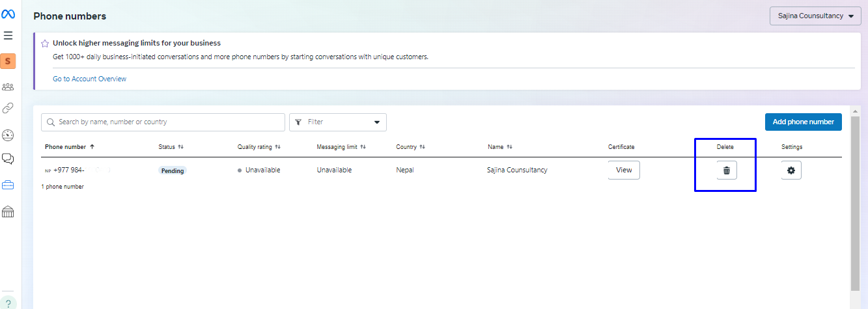This screenshot has width=868, height=309.
Task: Click the chain link sidebar icon
Action: [x=8, y=108]
